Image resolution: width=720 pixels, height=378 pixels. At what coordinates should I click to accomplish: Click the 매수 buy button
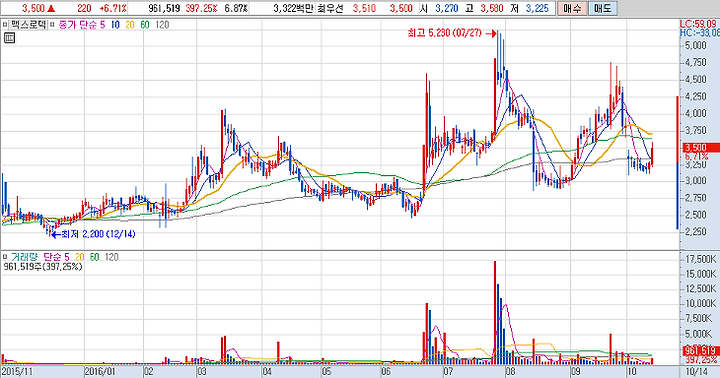click(572, 8)
